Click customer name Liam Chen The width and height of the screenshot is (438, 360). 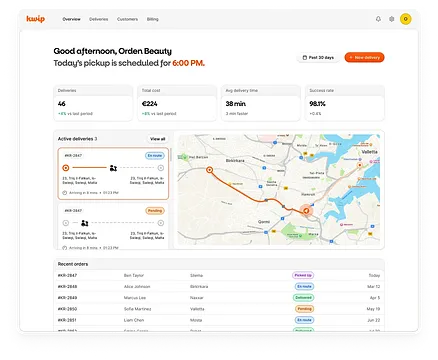pos(134,320)
